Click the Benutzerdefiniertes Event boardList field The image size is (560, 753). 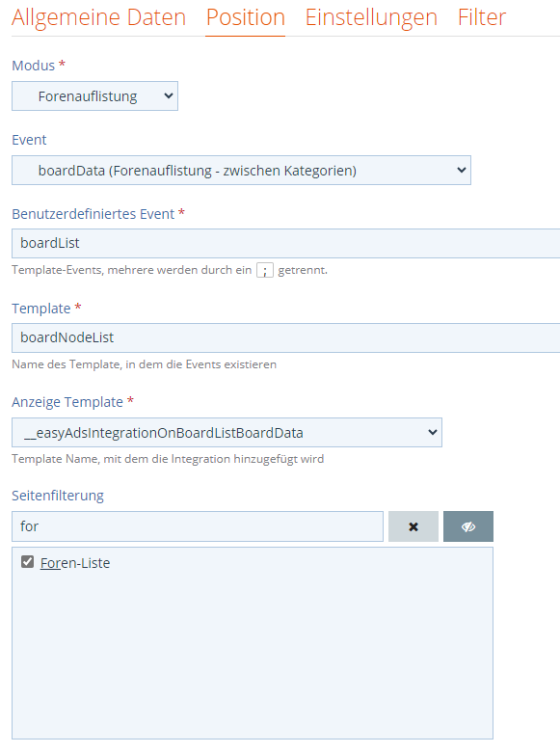point(285,244)
